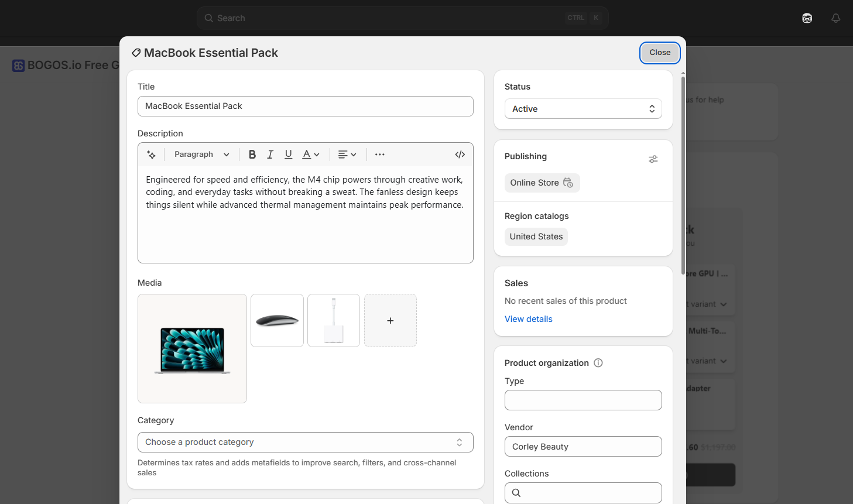The width and height of the screenshot is (853, 504).
Task: Open View details sales link
Action: (x=529, y=319)
